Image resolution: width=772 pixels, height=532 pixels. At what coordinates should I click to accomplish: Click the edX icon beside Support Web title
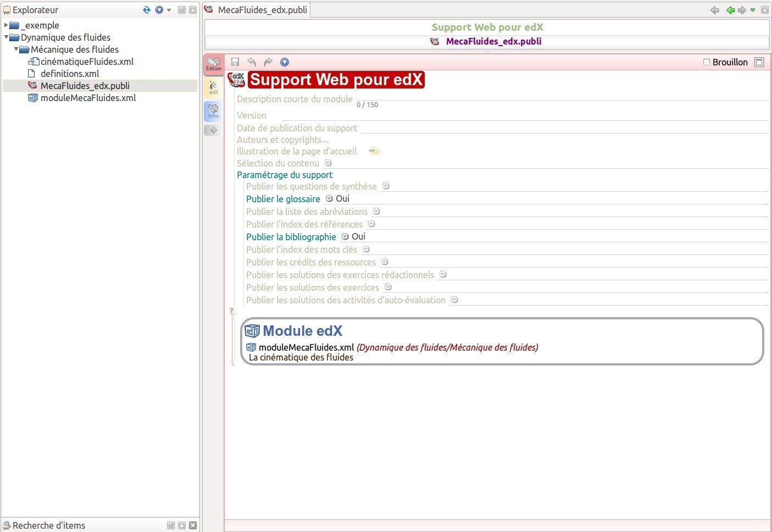coord(236,80)
